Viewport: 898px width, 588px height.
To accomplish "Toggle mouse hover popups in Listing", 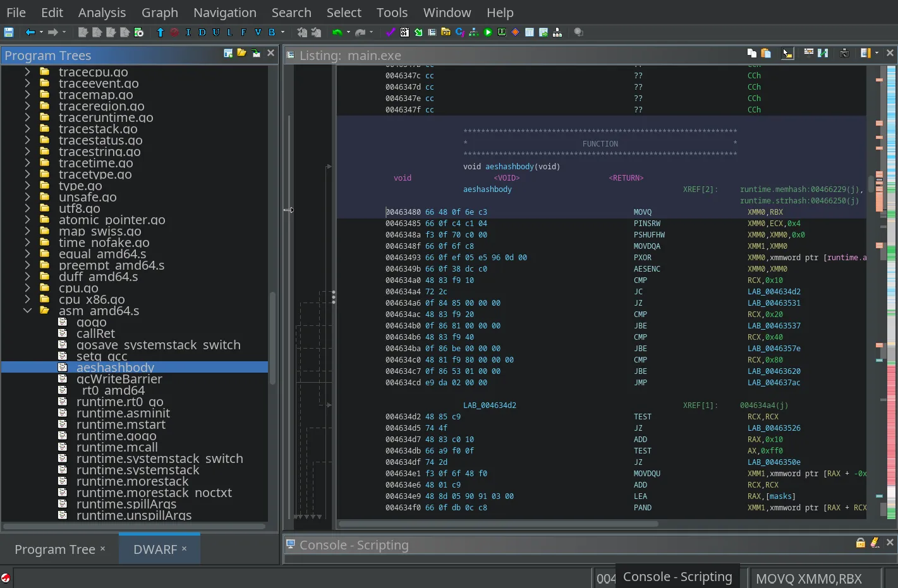I will click(787, 53).
